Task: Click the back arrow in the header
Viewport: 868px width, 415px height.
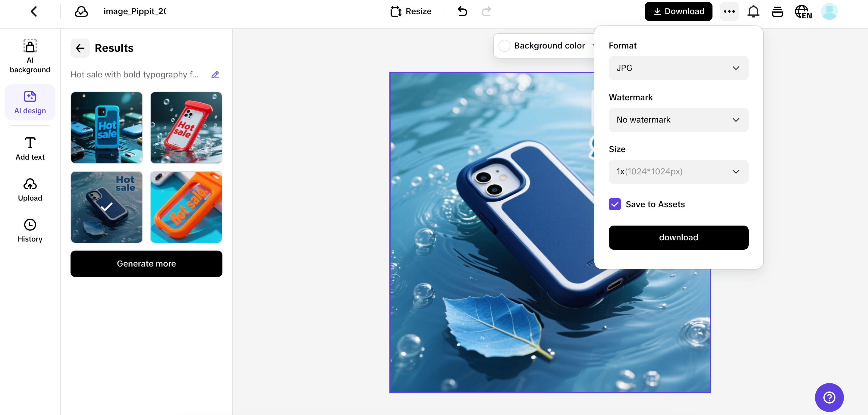Action: [x=34, y=11]
